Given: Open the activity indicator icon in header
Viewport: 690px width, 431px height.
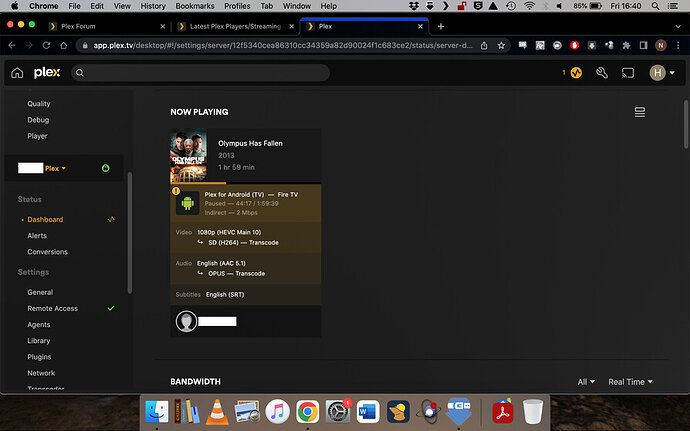Looking at the screenshot, I should click(x=576, y=73).
